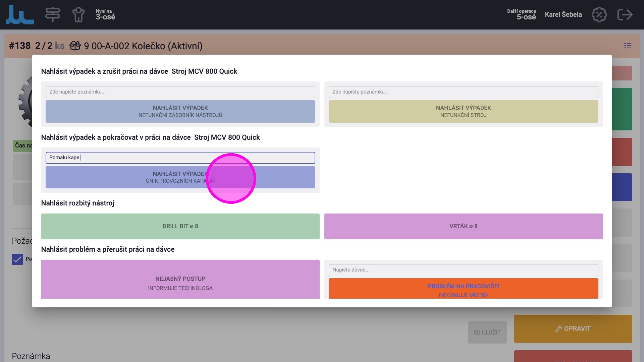Report outage Nefunkční stroj
The height and width of the screenshot is (362, 644).
pyautogui.click(x=463, y=111)
